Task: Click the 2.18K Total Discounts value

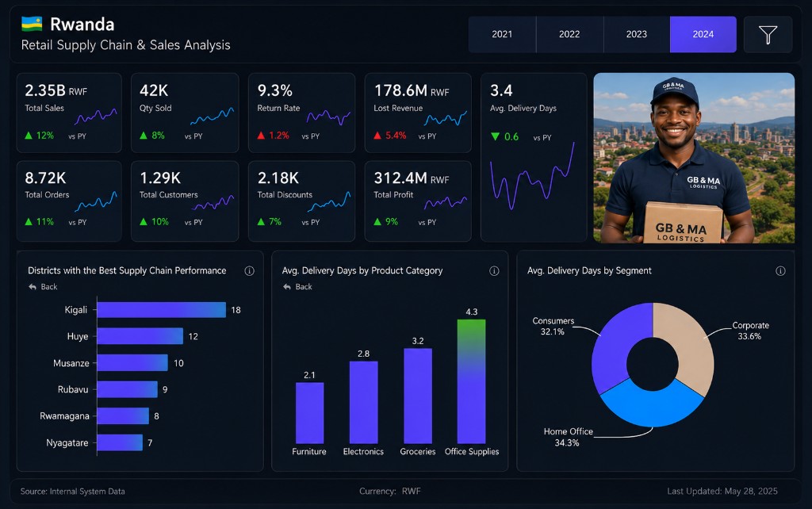Action: tap(278, 178)
